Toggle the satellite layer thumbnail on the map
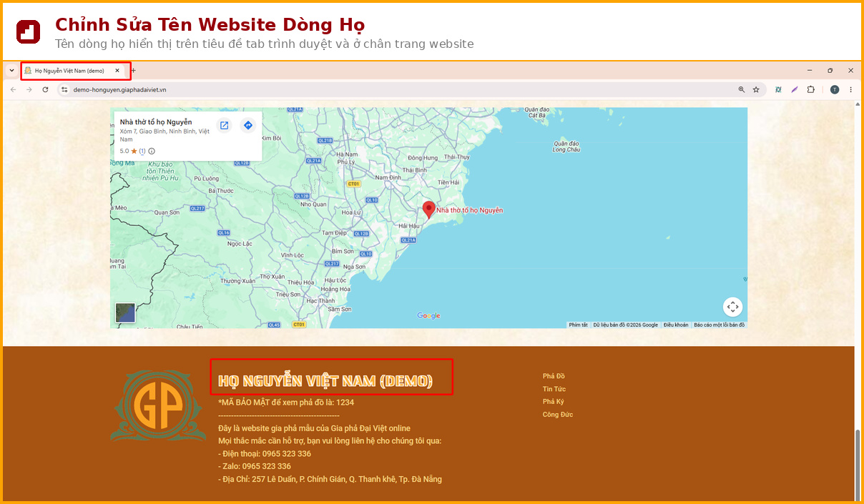Viewport: 864px width, 504px height. click(125, 313)
